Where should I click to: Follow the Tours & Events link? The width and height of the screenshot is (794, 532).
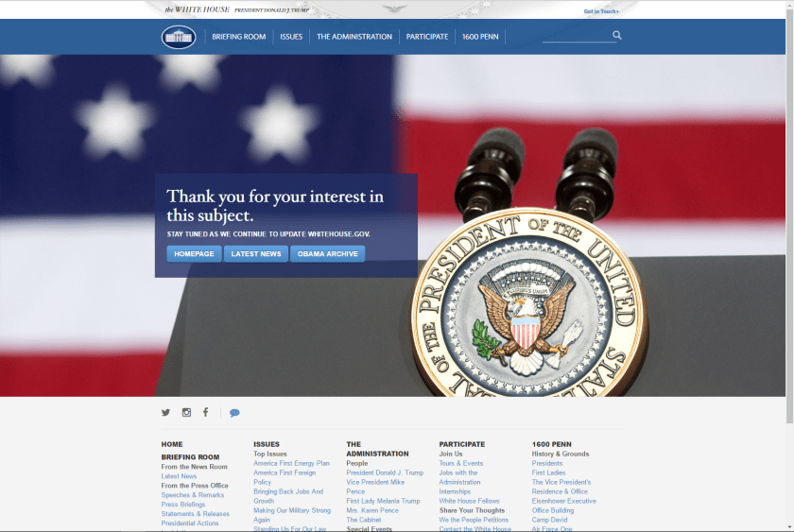coord(460,464)
